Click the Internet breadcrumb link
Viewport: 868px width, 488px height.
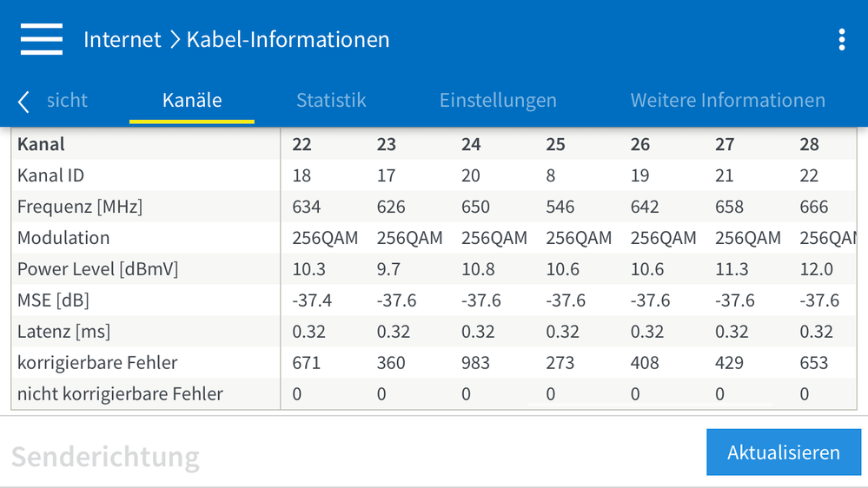click(123, 40)
